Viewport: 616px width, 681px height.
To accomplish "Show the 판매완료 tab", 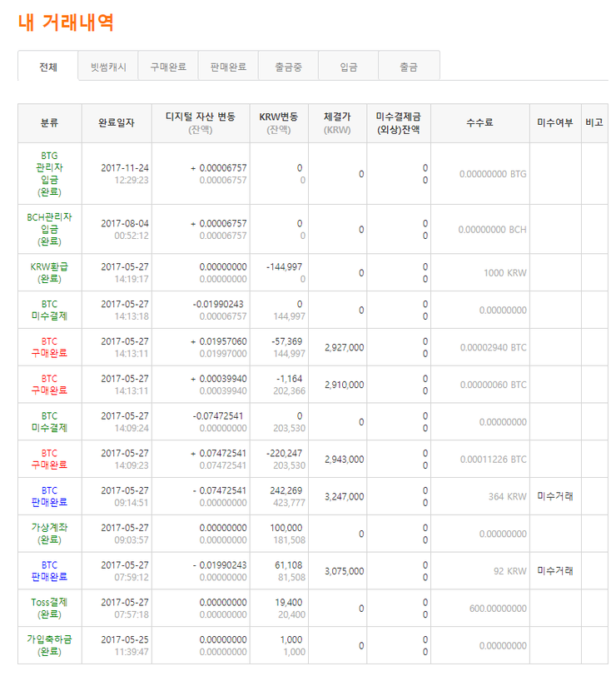I will [228, 67].
